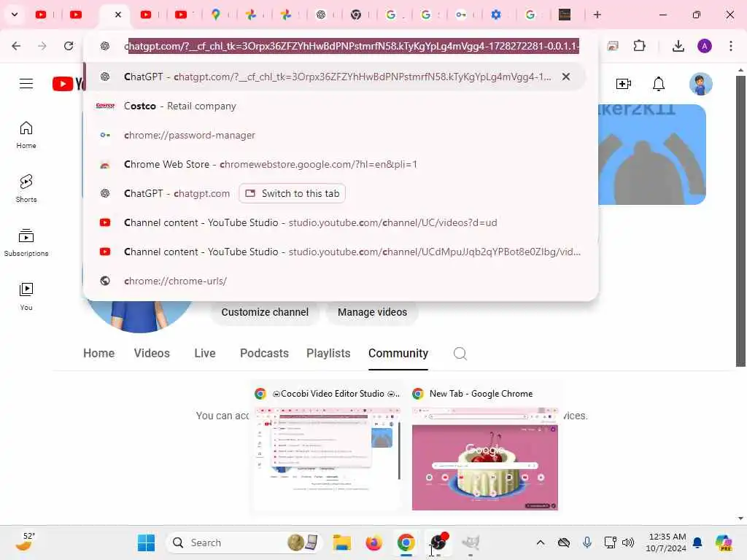Image resolution: width=747 pixels, height=560 pixels.
Task: Reload the page with refresh icon
Action: click(x=69, y=46)
